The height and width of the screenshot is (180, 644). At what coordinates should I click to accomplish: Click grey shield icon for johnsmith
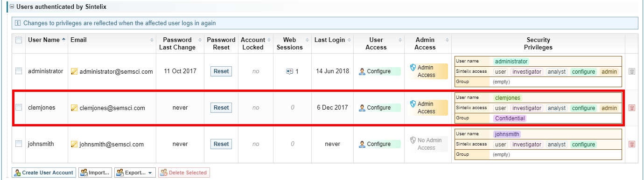tap(413, 140)
